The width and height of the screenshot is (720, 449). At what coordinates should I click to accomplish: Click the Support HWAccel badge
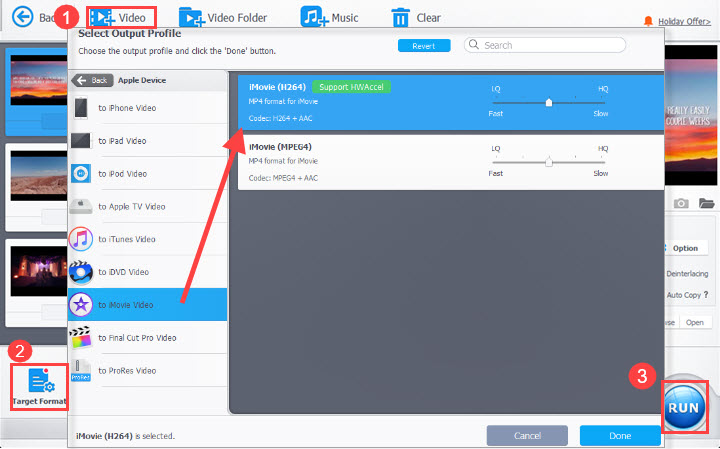click(351, 87)
